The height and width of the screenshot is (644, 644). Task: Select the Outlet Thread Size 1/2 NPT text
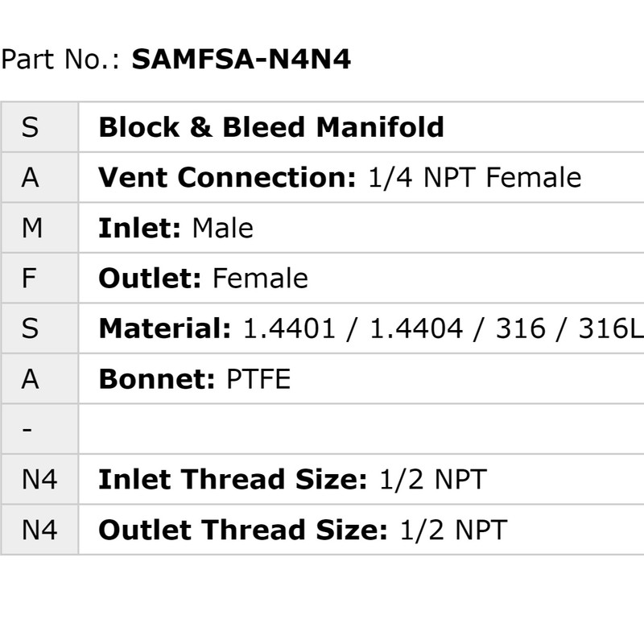303,530
